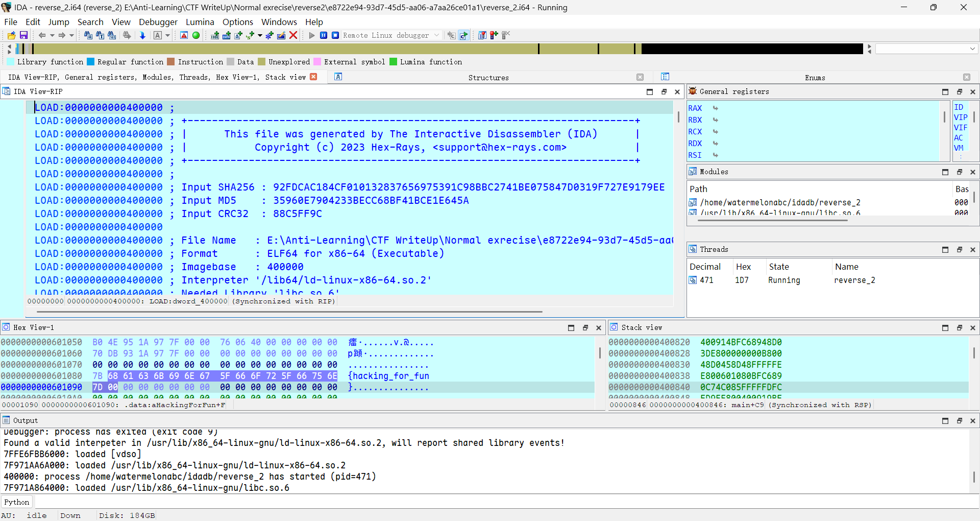Click the convert to data icon
The image size is (980, 521).
(x=227, y=35)
